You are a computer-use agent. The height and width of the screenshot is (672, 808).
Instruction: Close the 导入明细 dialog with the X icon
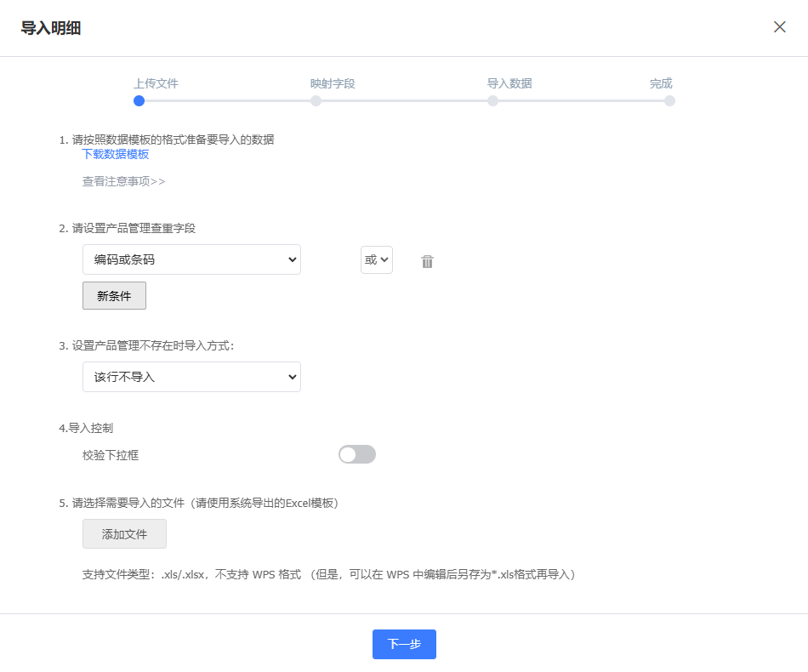tap(779, 27)
